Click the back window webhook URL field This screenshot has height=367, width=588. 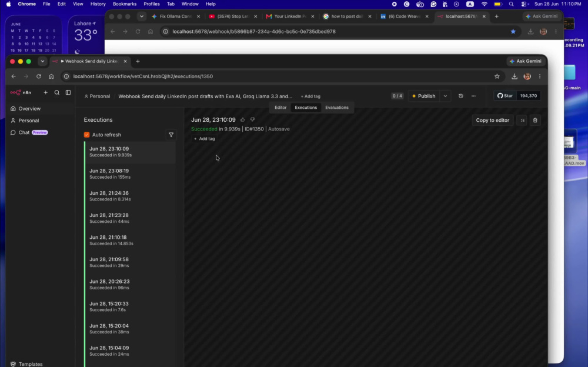click(254, 32)
